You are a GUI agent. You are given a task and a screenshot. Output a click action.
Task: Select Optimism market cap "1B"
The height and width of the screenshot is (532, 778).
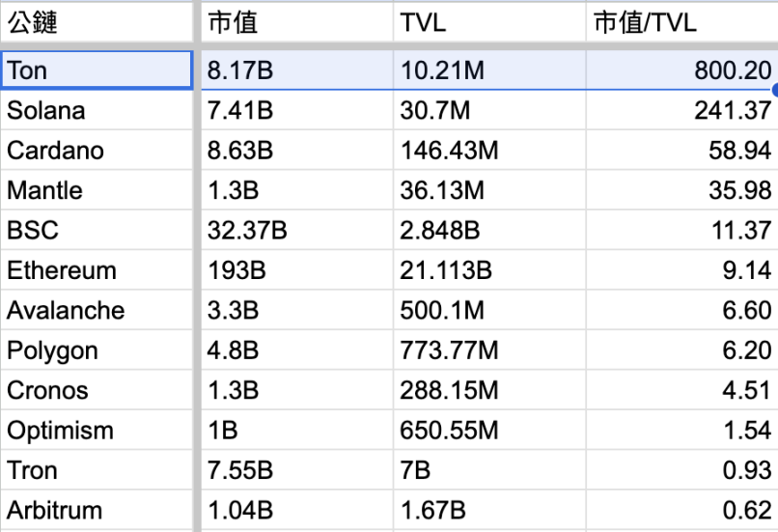click(296, 431)
